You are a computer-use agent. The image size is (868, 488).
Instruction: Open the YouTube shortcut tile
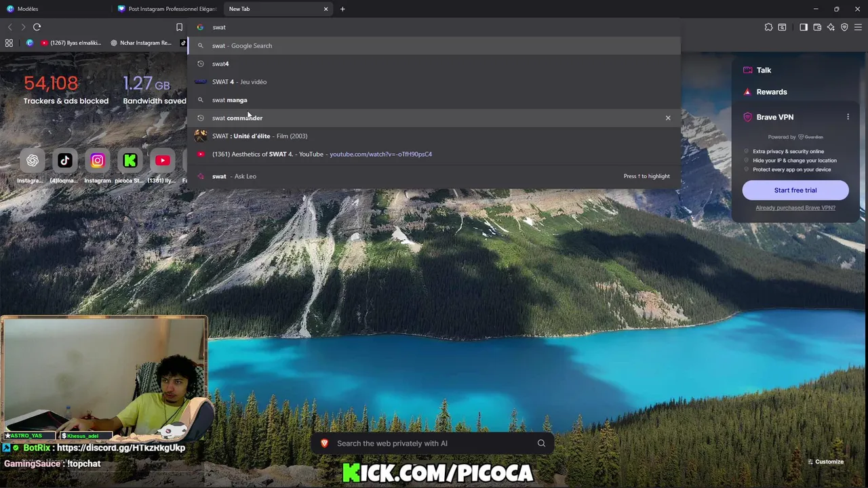click(x=163, y=161)
